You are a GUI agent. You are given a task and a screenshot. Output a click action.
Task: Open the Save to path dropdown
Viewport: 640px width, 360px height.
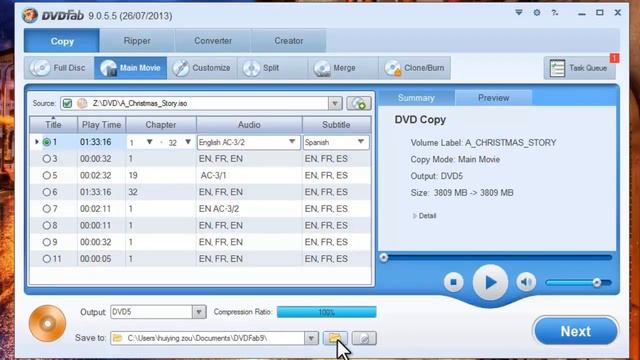(x=311, y=338)
